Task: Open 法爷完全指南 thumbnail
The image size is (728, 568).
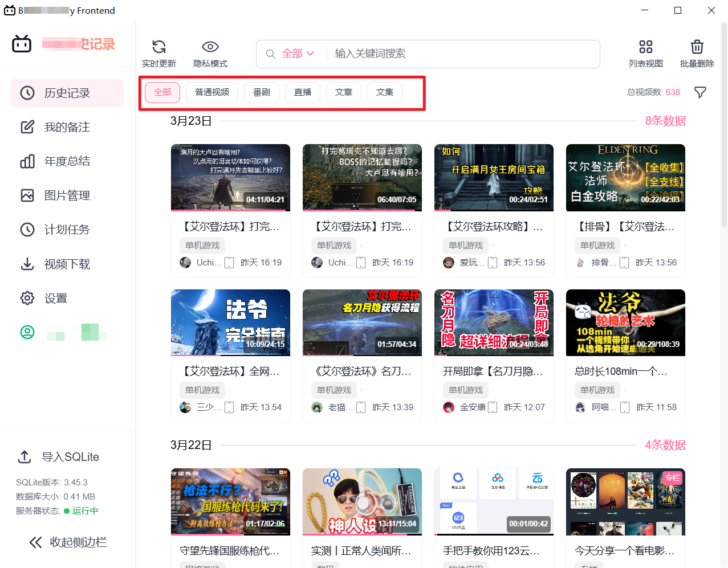Action: tap(230, 322)
